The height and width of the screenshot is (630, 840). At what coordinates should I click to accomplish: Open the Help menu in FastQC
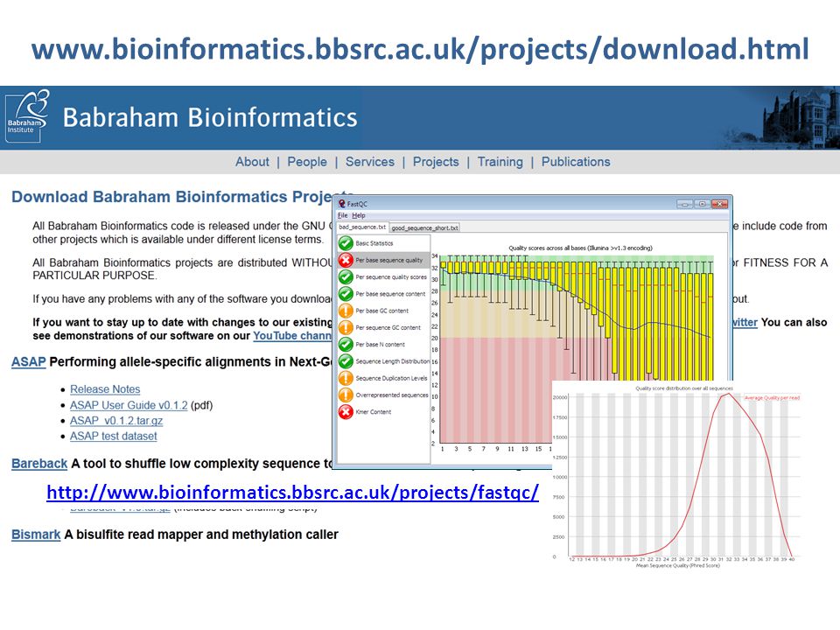pos(359,215)
